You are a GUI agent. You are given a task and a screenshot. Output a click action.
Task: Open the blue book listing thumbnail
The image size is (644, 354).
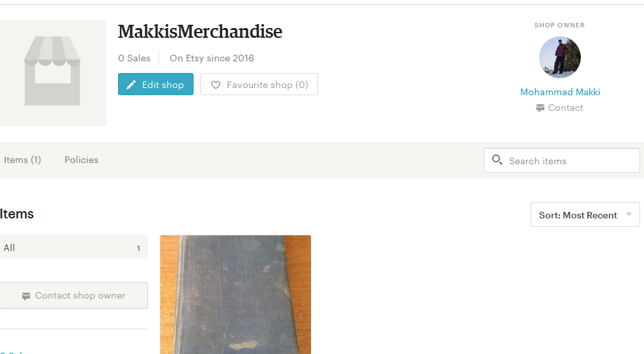click(x=235, y=295)
